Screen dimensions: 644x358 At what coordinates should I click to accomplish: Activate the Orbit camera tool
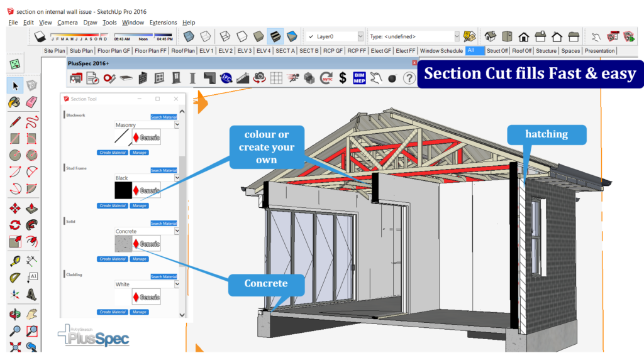click(x=15, y=314)
